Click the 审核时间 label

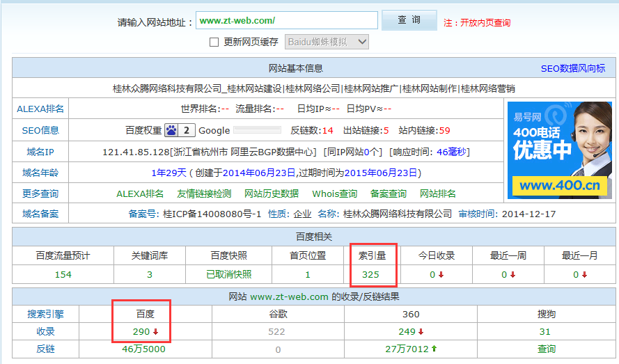pyautogui.click(x=478, y=214)
